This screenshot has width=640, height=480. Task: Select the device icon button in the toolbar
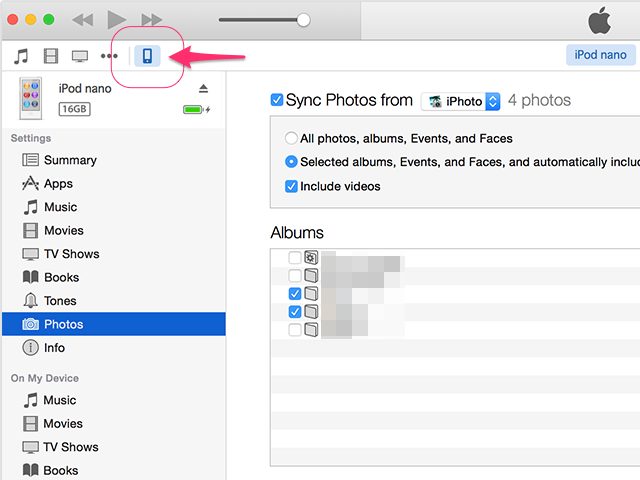(x=147, y=56)
